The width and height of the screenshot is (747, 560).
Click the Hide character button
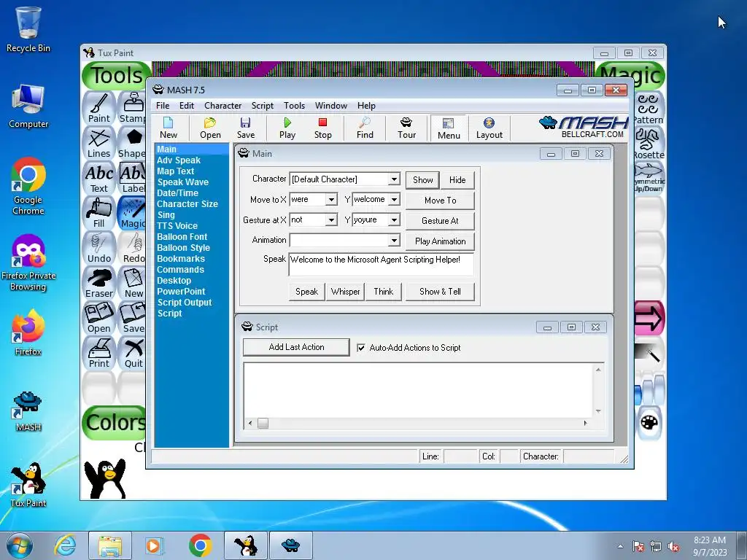[457, 180]
